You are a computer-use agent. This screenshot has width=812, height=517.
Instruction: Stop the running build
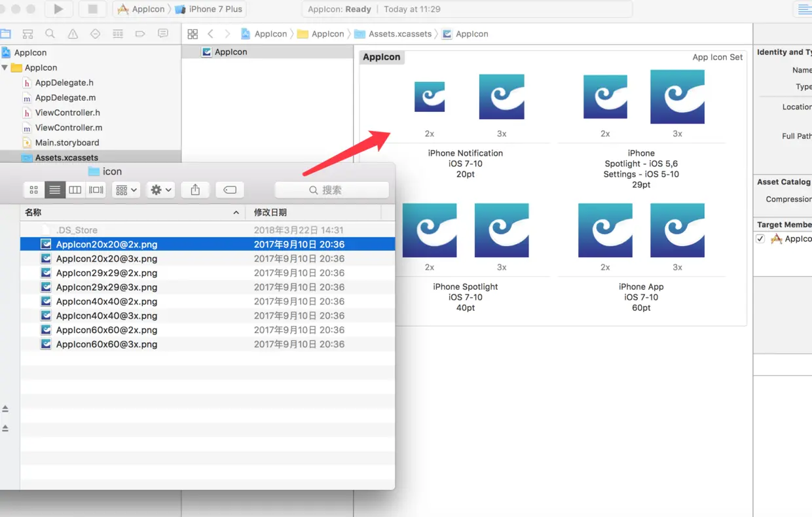tap(92, 9)
